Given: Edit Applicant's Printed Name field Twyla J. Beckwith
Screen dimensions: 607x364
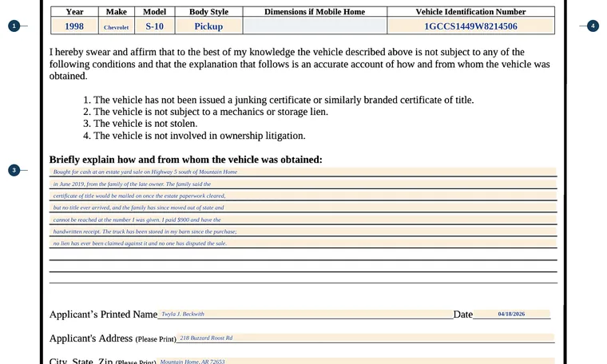Looking at the screenshot, I should (x=305, y=314).
